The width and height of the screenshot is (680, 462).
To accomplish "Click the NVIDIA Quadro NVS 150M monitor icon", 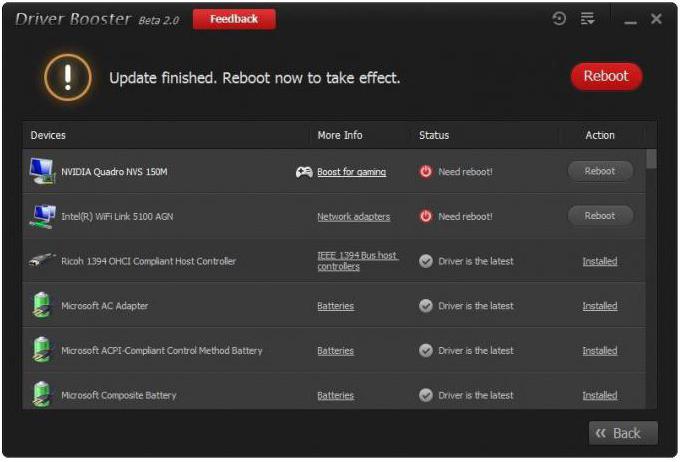I will [x=42, y=171].
